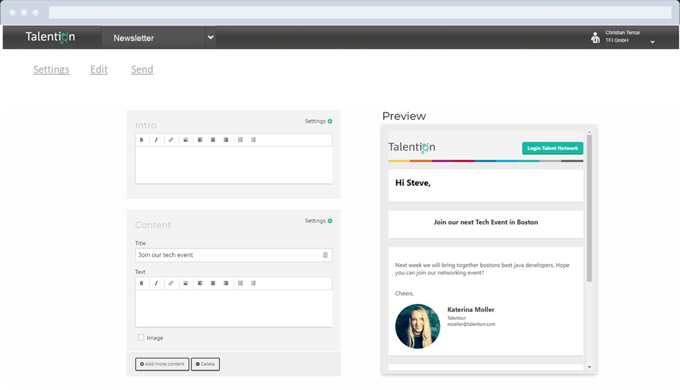
Task: Align right in the Content Text toolbar
Action: coord(226,283)
